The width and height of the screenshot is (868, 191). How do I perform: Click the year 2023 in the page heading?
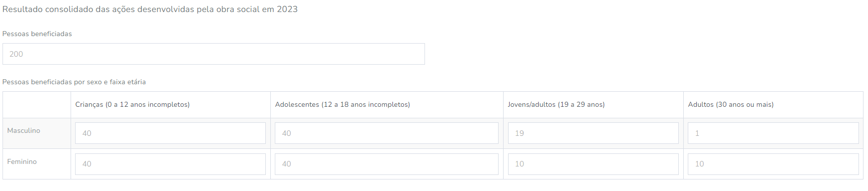[x=287, y=9]
